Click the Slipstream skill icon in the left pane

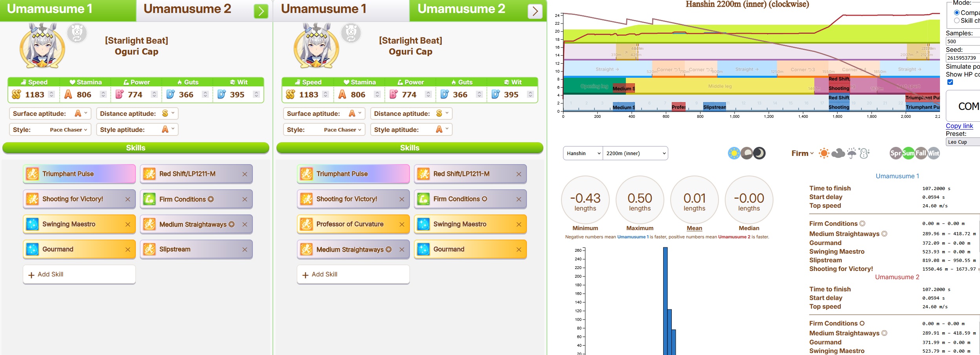tap(149, 249)
